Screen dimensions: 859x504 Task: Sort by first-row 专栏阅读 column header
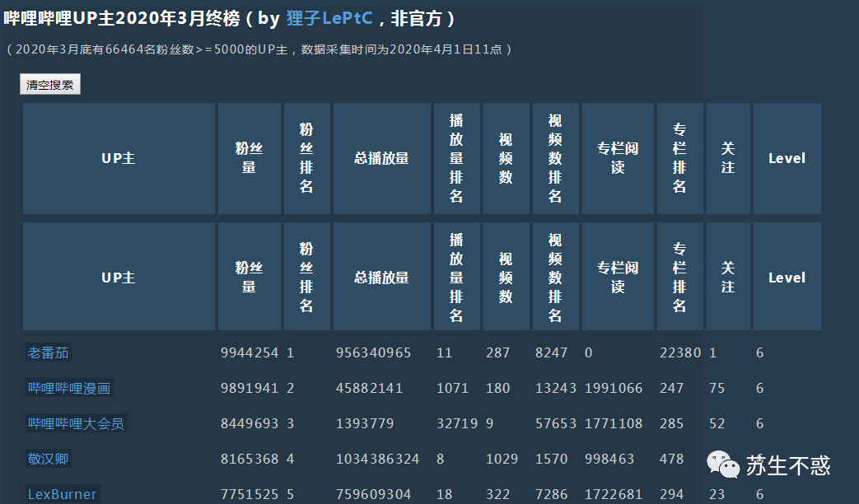tap(618, 158)
